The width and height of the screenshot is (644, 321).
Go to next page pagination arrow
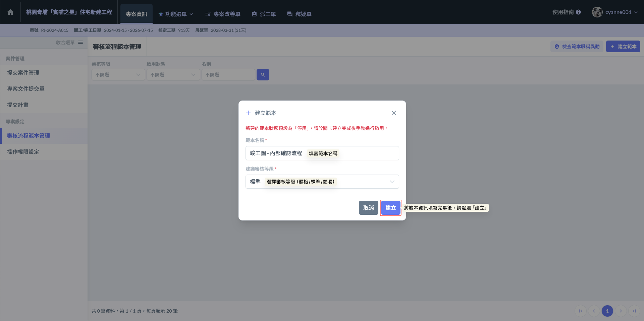[621, 311]
